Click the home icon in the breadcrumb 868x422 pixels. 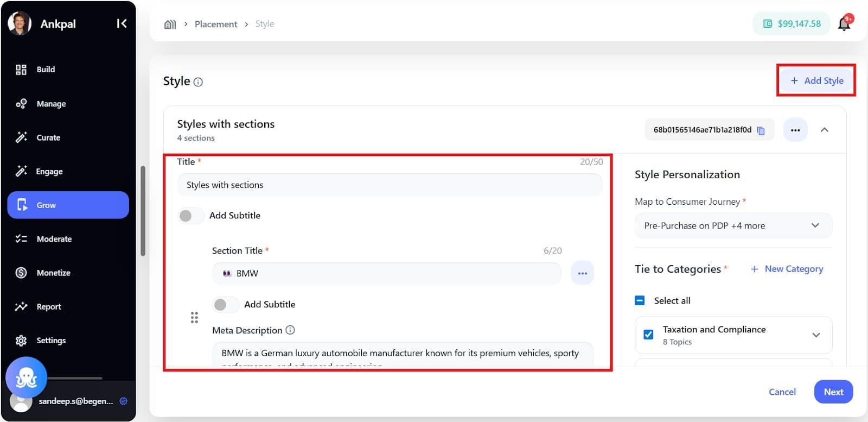tap(170, 24)
